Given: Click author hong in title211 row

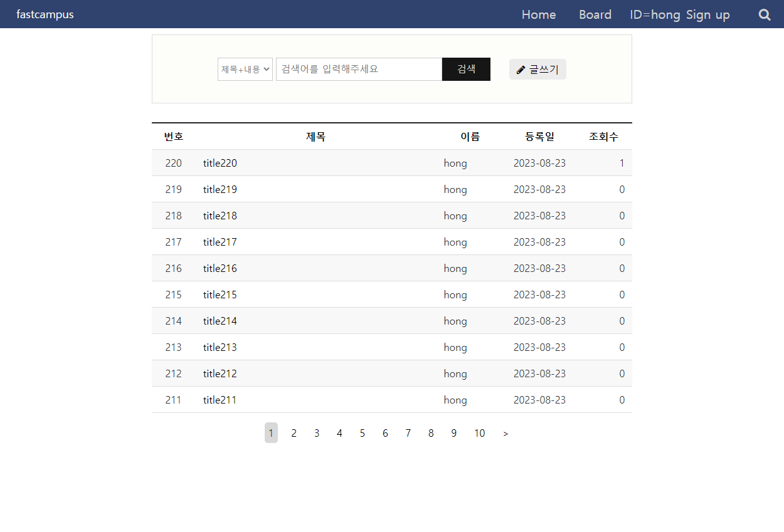Looking at the screenshot, I should click(x=455, y=400).
